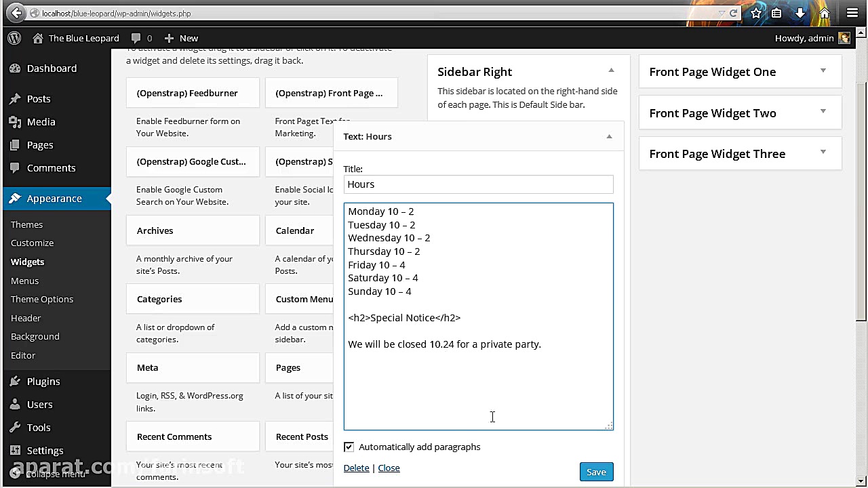This screenshot has width=868, height=488.
Task: Click the Plugins plug icon
Action: pos(15,382)
